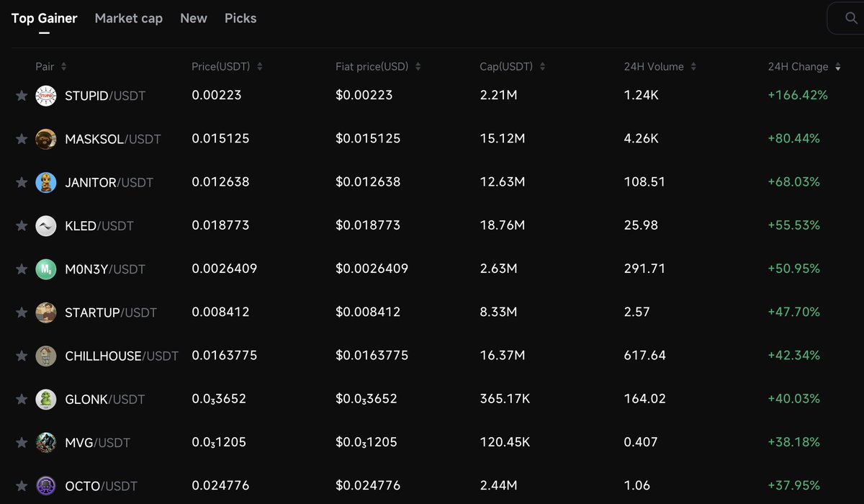Open the KLED/USDT pair link
The height and width of the screenshot is (504, 864).
[x=99, y=225]
